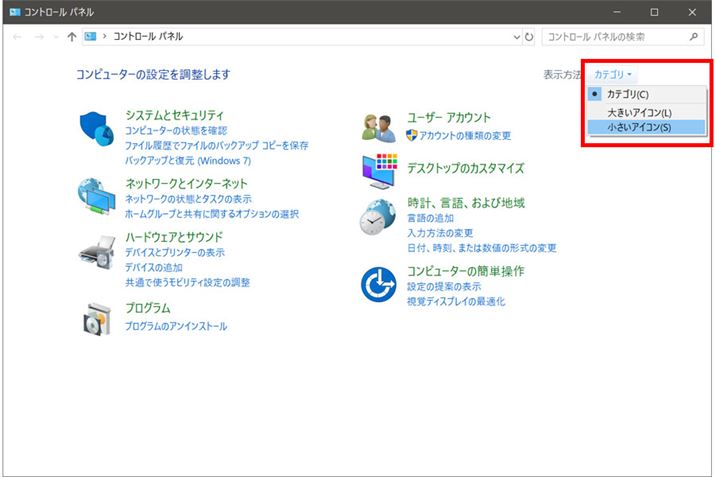Click the コントロール パネルの検索 search field
Screen dimensions: 715x477
point(615,37)
